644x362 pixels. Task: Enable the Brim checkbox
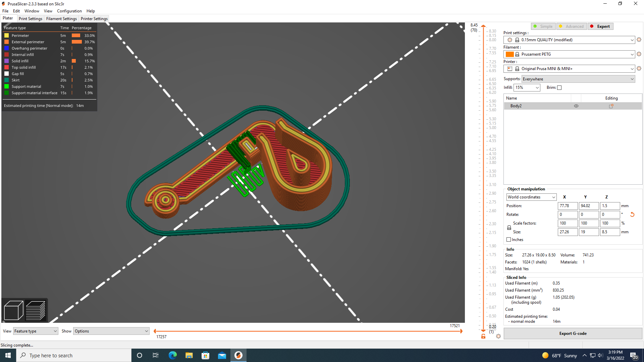[x=559, y=87]
